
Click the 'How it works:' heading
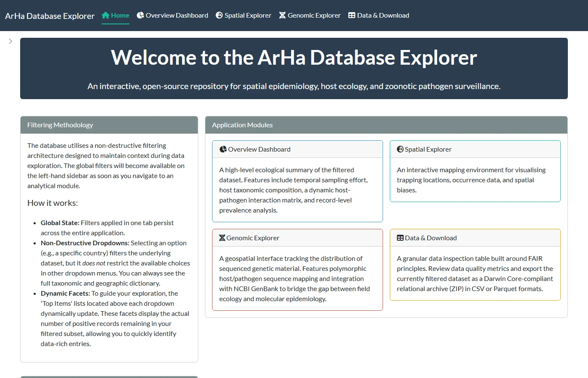pos(52,203)
